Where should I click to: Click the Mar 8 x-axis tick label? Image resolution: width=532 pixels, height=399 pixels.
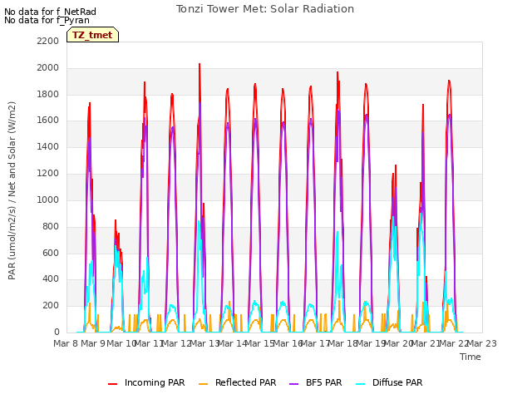(66, 343)
